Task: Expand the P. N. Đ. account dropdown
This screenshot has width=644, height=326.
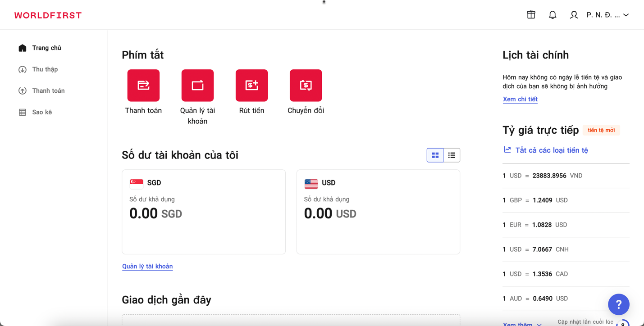Action: (607, 15)
